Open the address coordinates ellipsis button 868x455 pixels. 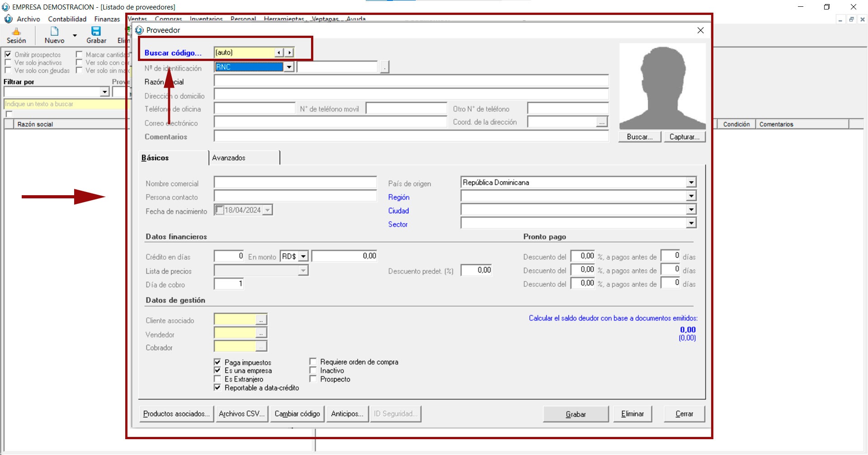pos(601,122)
